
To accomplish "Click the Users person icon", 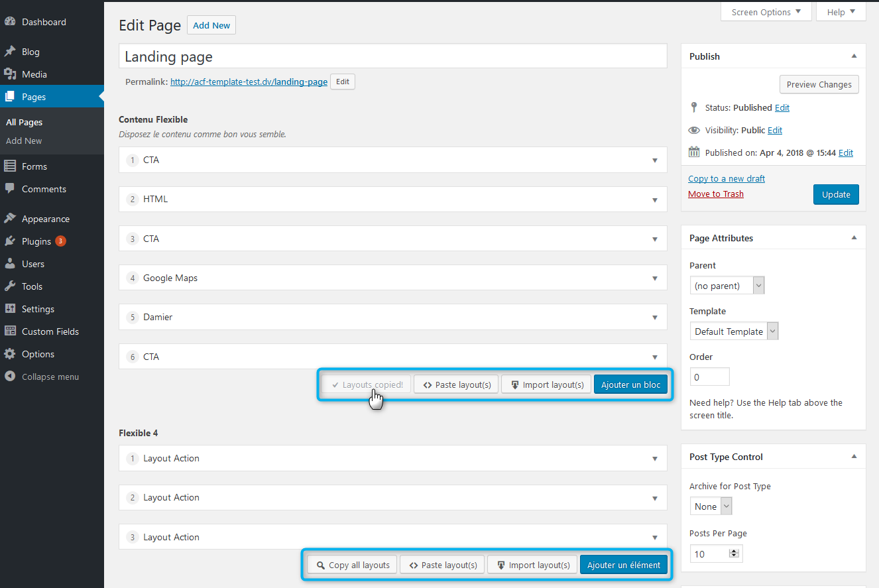I will [x=10, y=264].
